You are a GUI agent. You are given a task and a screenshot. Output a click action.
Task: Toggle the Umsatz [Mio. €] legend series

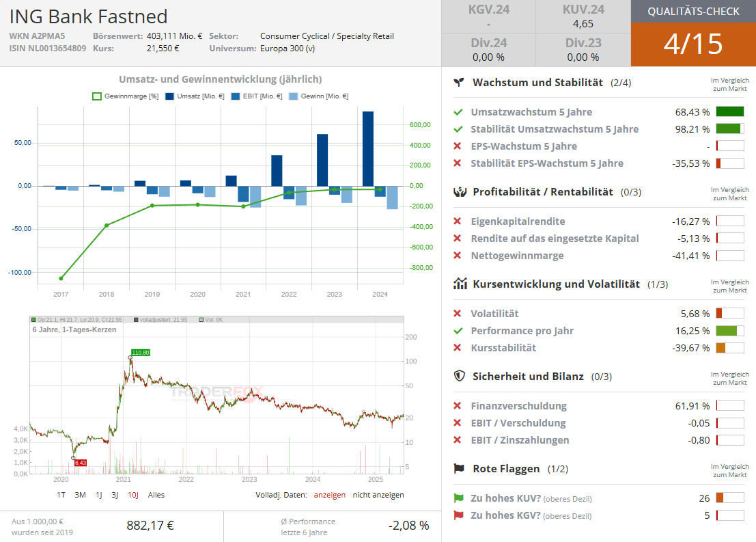coord(195,96)
